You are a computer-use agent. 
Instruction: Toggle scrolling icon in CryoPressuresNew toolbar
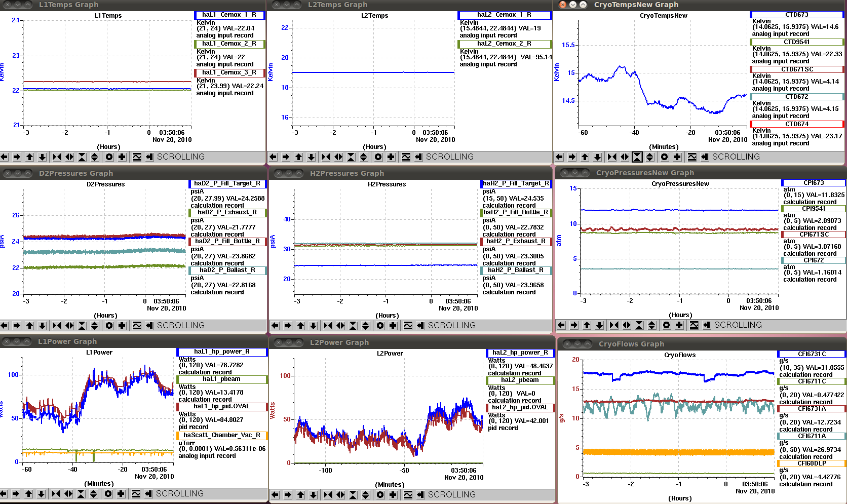tap(707, 325)
